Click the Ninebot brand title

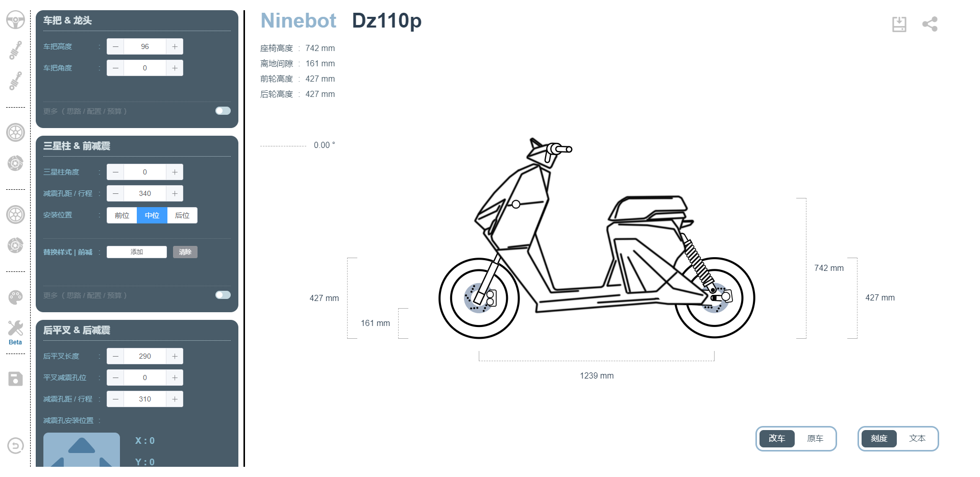click(x=298, y=21)
